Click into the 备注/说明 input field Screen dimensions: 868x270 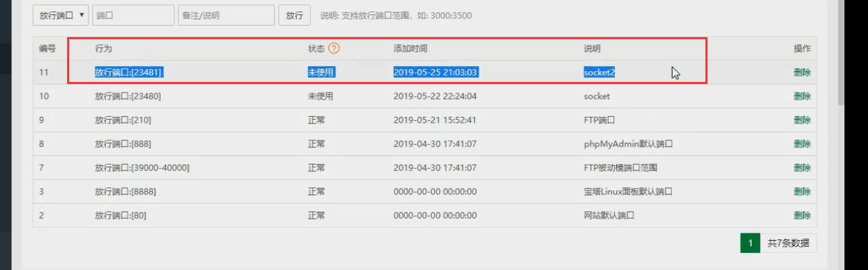[x=226, y=15]
